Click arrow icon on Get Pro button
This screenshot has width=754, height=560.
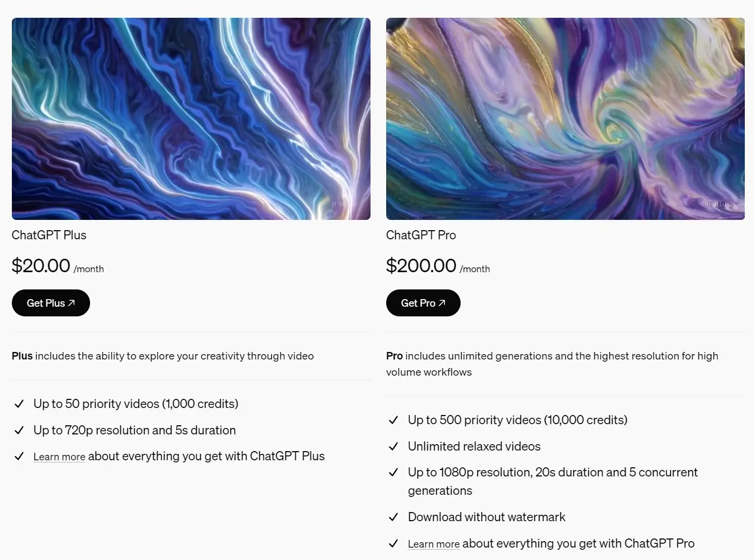click(x=442, y=303)
